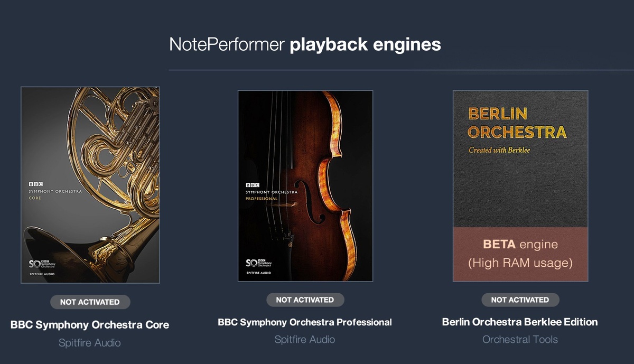The width and height of the screenshot is (634, 364).
Task: Click NOT ACTIVATED badge under Berlin Orchestra
Action: coord(520,300)
